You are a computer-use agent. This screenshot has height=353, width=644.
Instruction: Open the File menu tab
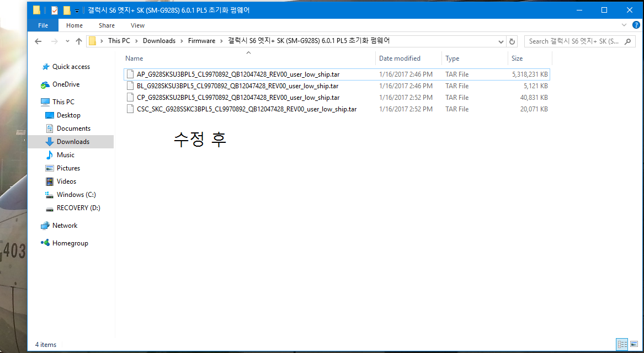coord(43,25)
